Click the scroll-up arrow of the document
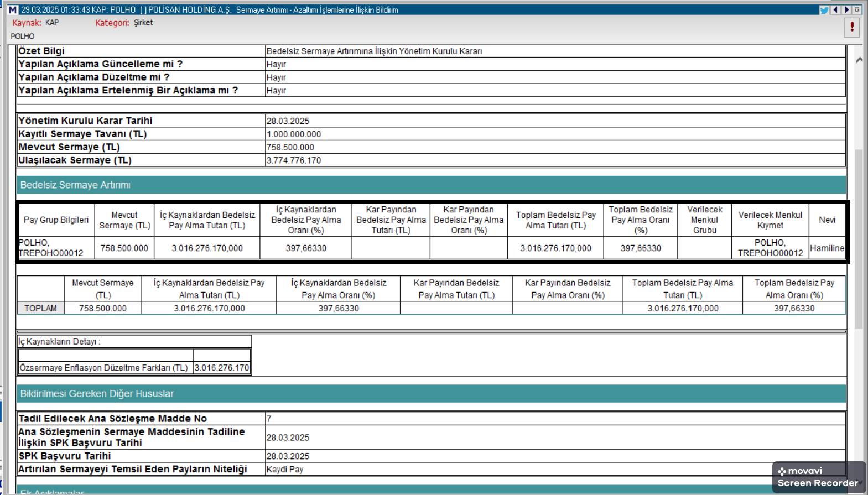The height and width of the screenshot is (495, 868). coord(859,60)
